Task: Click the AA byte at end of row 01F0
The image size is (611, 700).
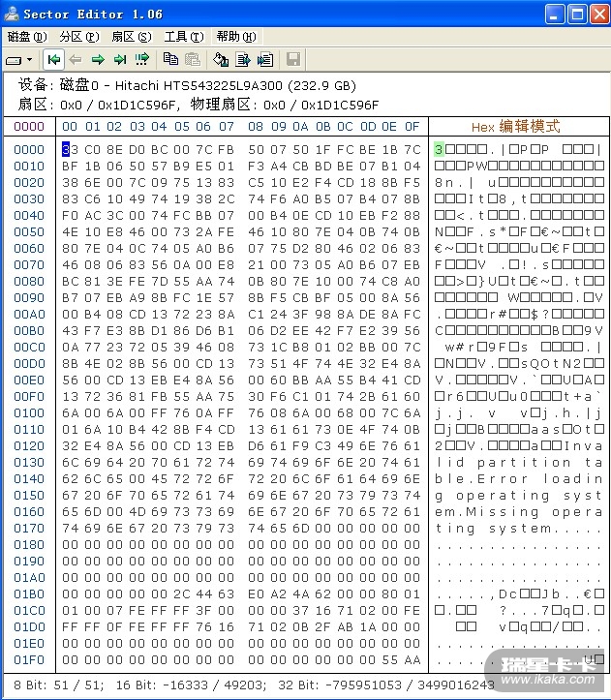Action: point(412,660)
